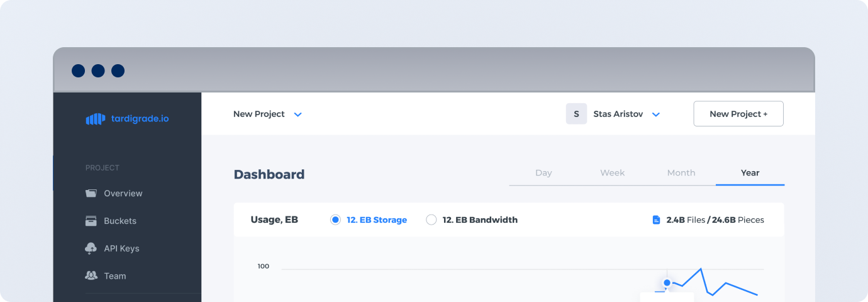This screenshot has width=868, height=302.
Task: Click the first dark window control dot
Action: (78, 70)
